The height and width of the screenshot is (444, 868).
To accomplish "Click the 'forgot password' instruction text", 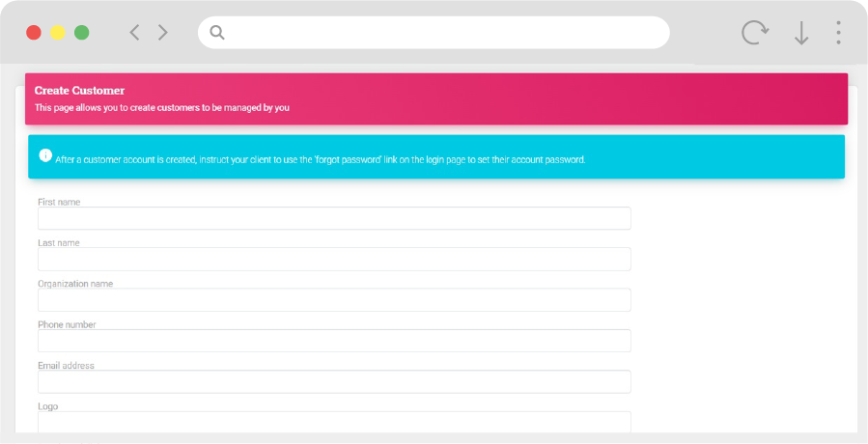I will pyautogui.click(x=320, y=159).
